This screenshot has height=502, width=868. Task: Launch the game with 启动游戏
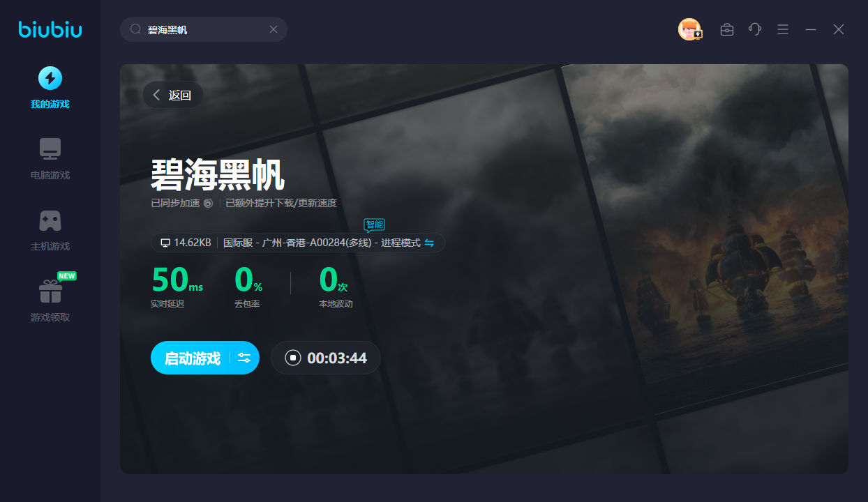pyautogui.click(x=193, y=358)
